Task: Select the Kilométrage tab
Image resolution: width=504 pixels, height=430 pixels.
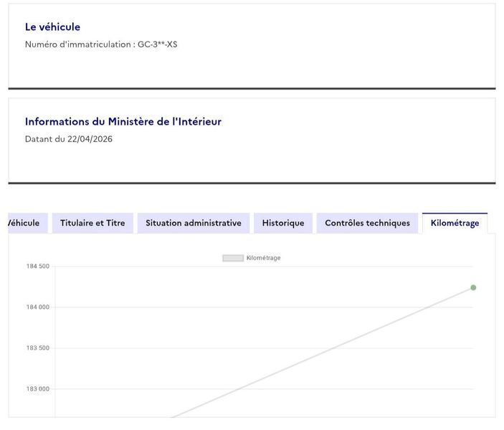Action: point(455,223)
